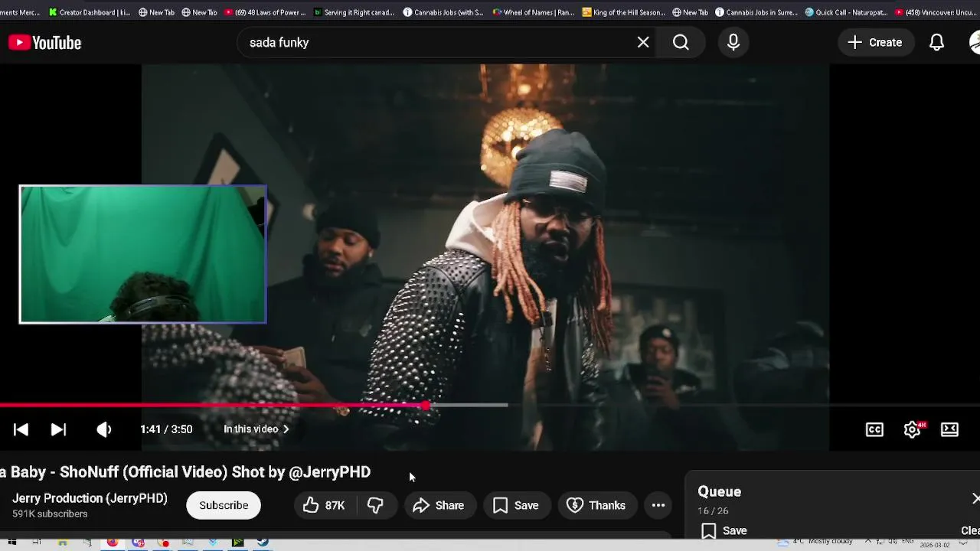Send a Thanks to the creator
This screenshot has width=980, height=551.
[596, 505]
